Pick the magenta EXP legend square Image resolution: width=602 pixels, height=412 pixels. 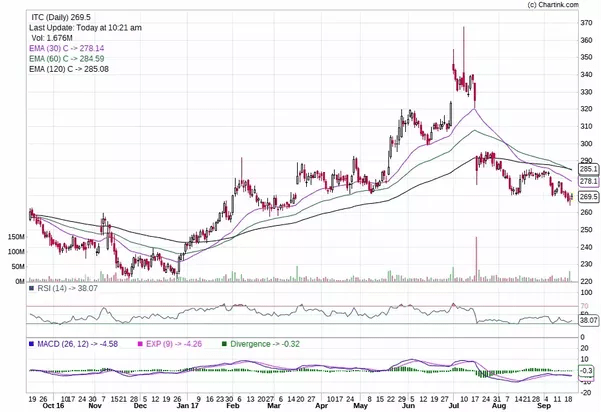(x=140, y=344)
